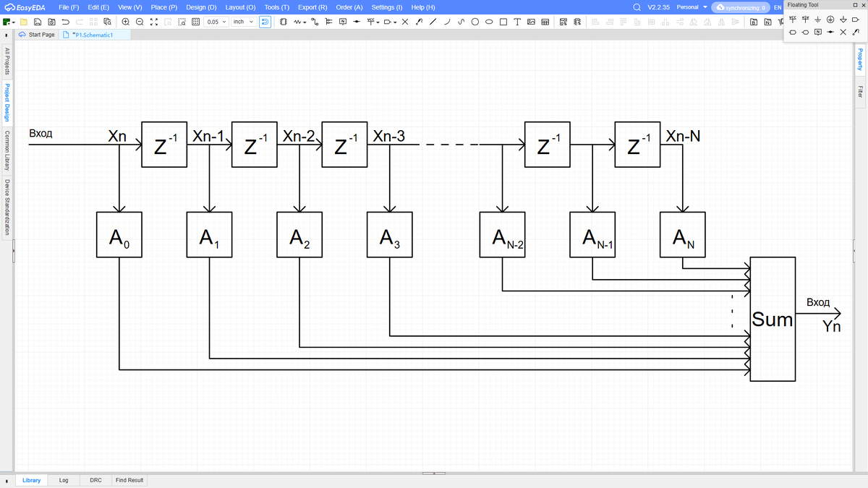The width and height of the screenshot is (868, 488).
Task: Expand the resistor tool dropdown arrow
Action: (305, 22)
